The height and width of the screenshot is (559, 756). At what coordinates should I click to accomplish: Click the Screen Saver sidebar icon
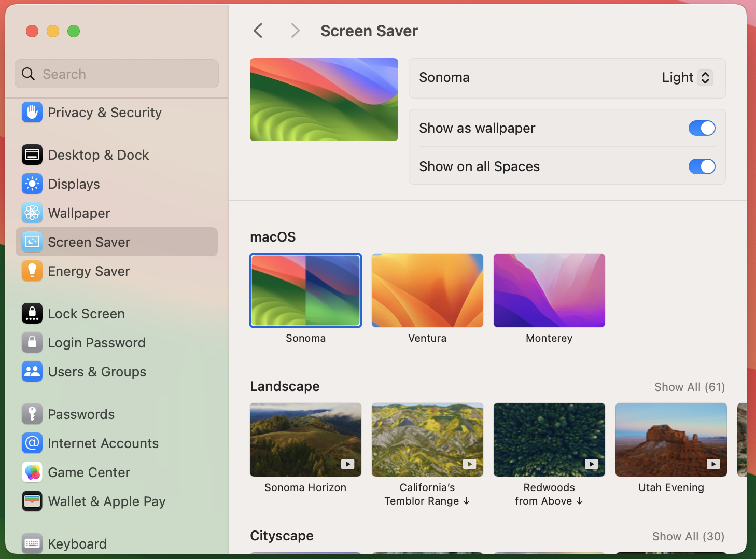tap(32, 242)
